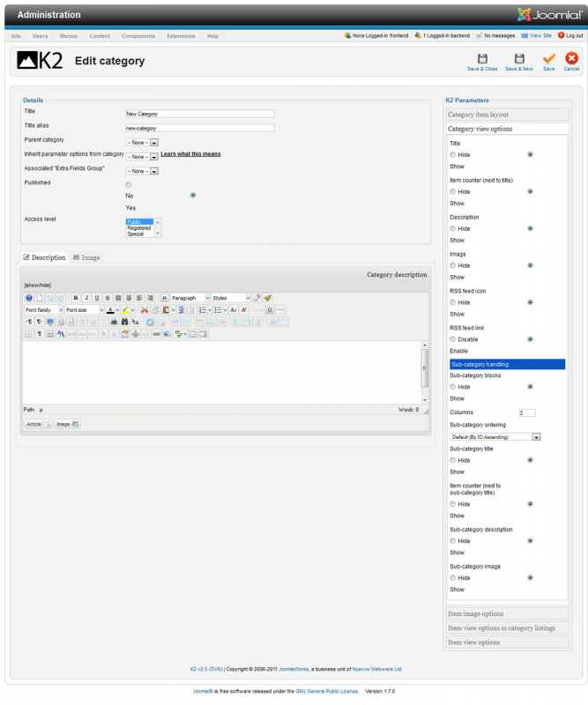Click Learn what this means link
This screenshot has width=588, height=705.
pos(190,154)
